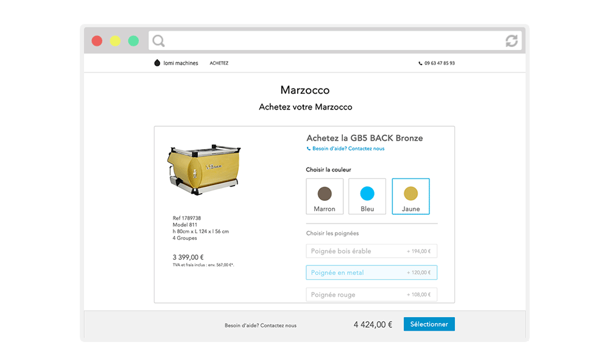Click the lomi machines drop logo
The image size is (609, 364).
pos(157,63)
